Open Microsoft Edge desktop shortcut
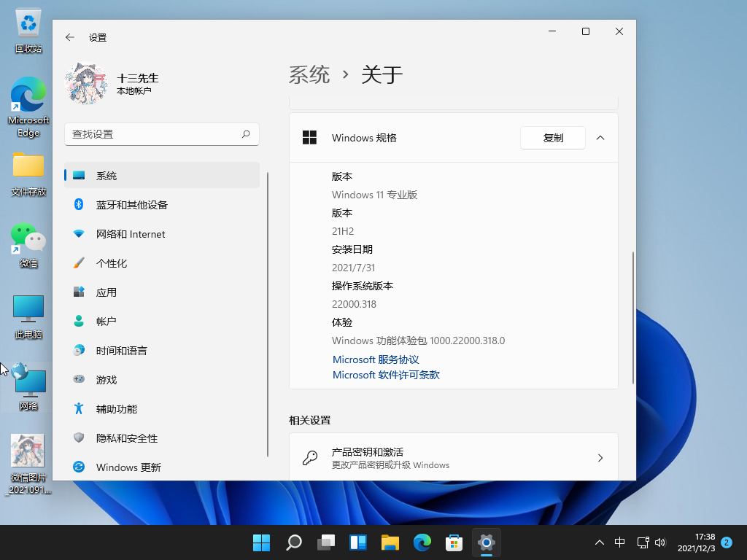This screenshot has width=747, height=560. (28, 106)
